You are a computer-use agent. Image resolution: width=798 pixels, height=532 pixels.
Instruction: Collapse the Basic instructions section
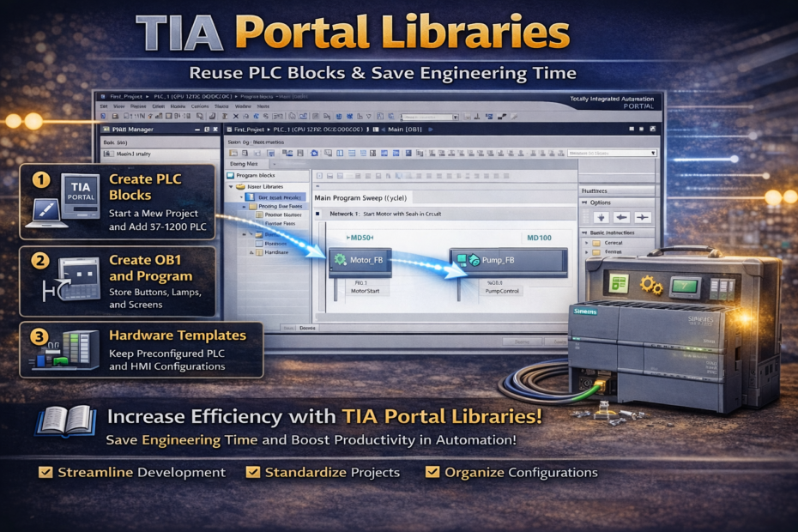583,233
